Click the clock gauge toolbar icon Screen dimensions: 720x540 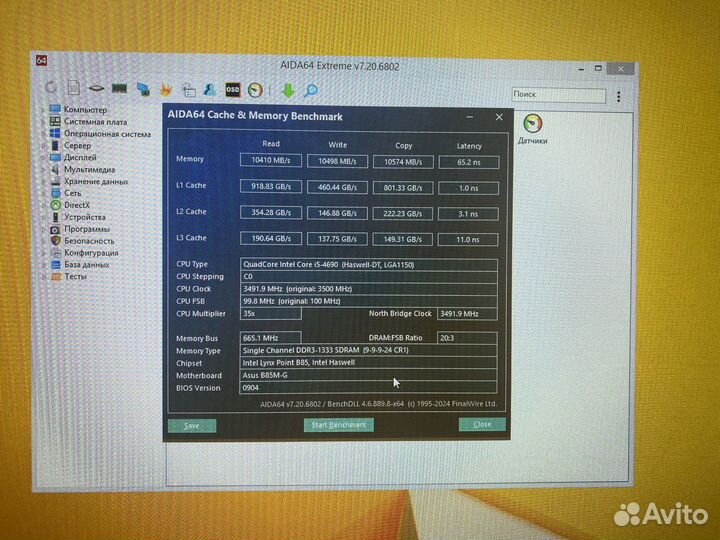pos(256,90)
